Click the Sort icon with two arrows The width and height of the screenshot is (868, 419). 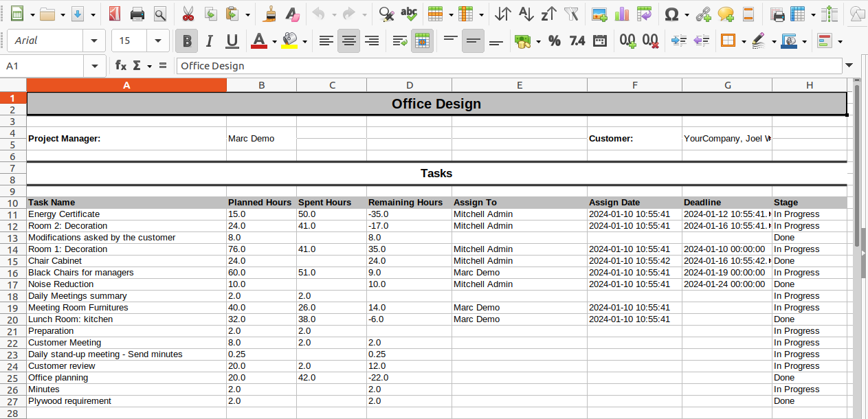coord(503,14)
